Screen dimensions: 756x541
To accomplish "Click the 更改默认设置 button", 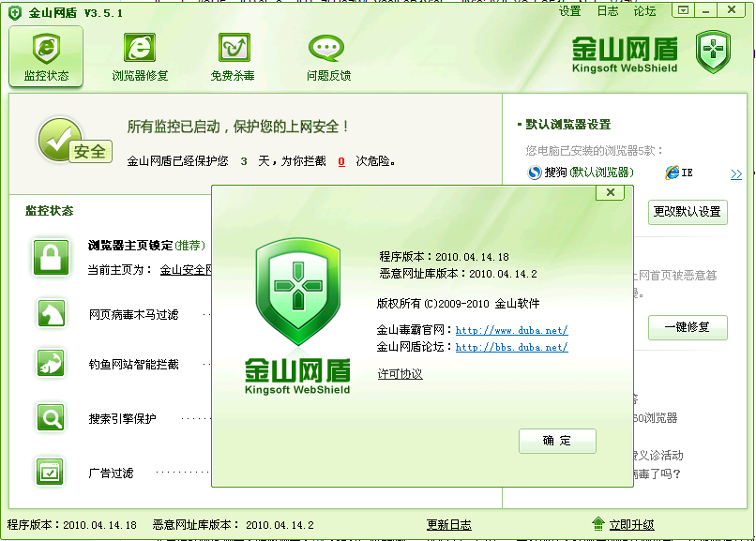I will pyautogui.click(x=688, y=212).
